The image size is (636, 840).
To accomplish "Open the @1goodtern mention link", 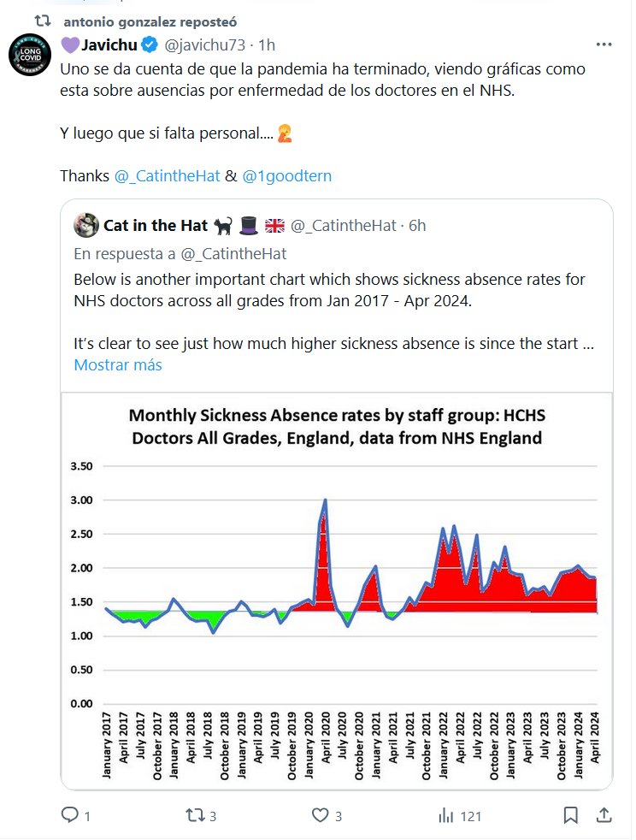I will (x=286, y=175).
